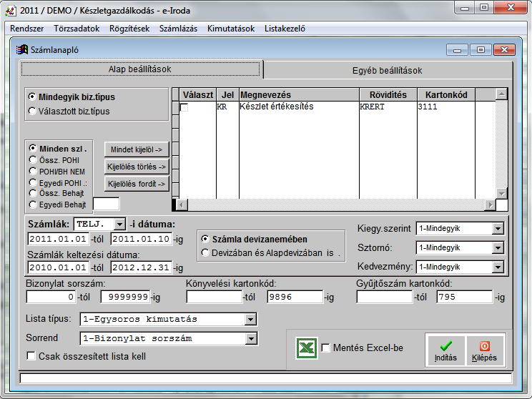The height and width of the screenshot is (399, 532).
Task: Click the Bizonylat sorszám -ig input field
Action: [x=125, y=297]
